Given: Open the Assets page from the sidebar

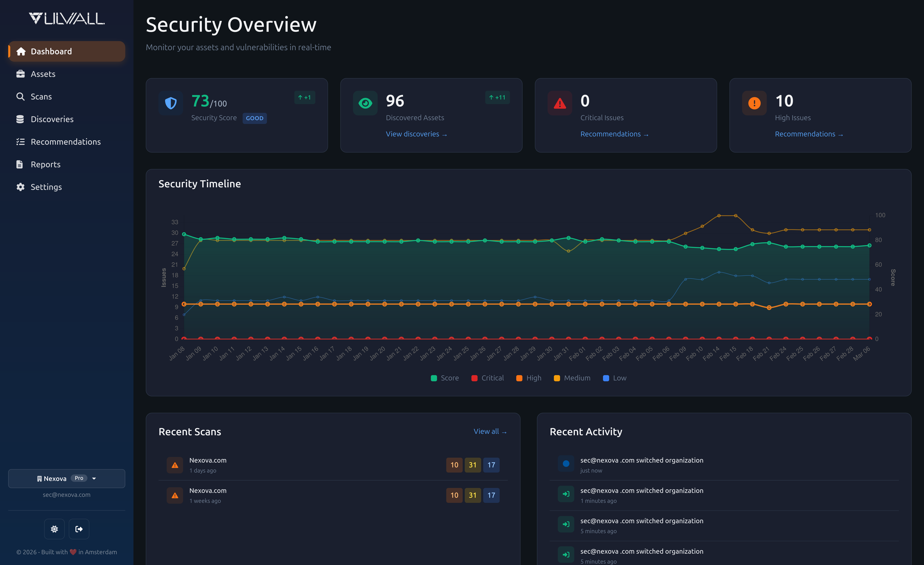Looking at the screenshot, I should point(43,74).
